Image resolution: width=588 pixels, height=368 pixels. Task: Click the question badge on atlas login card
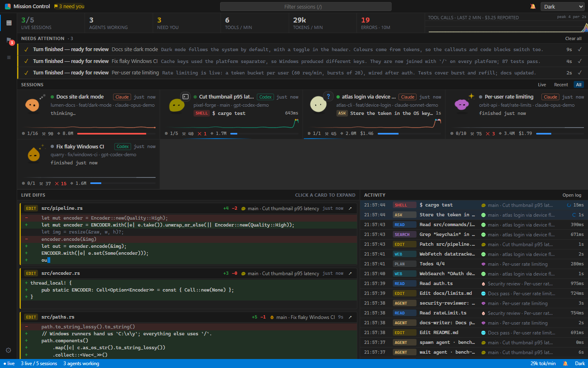point(328,96)
